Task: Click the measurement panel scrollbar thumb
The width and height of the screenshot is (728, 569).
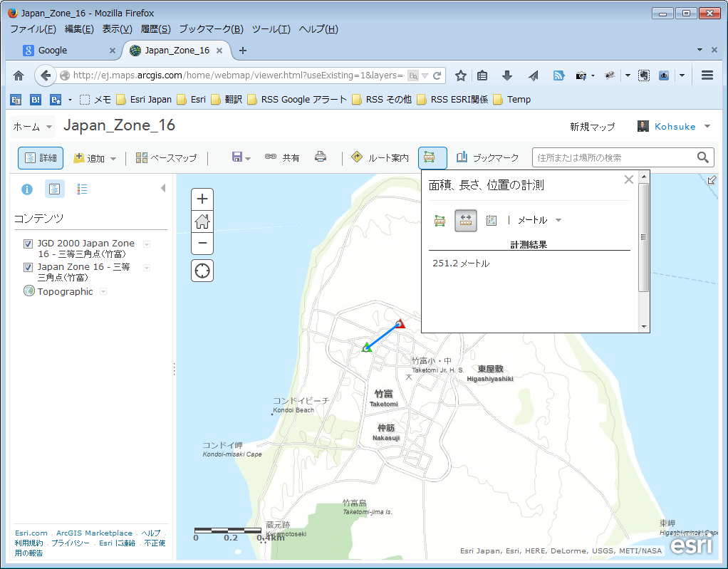Action: pyautogui.click(x=643, y=237)
